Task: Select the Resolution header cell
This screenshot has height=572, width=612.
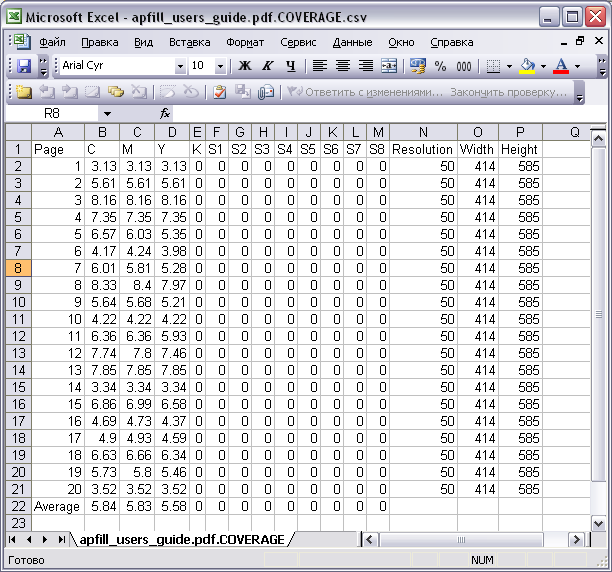Action: click(x=423, y=149)
